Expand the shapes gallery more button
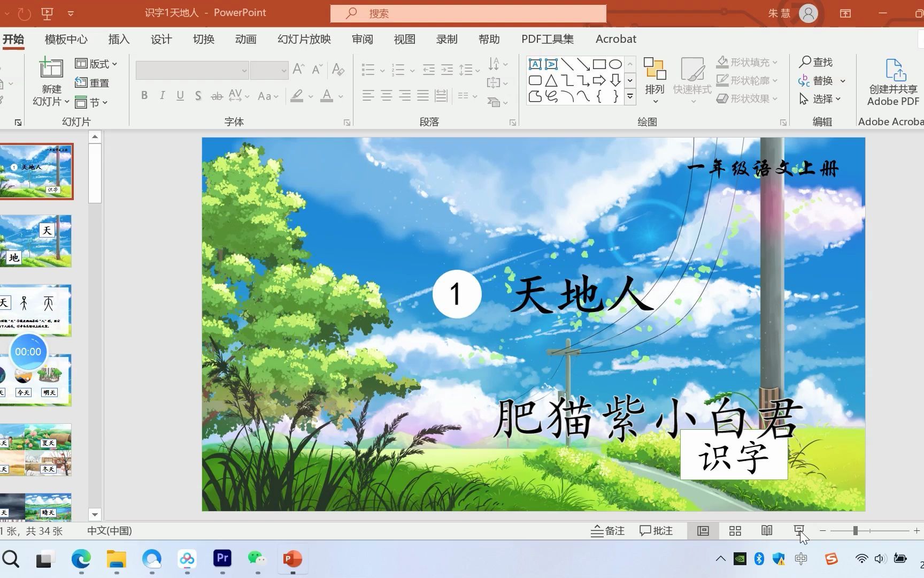 [630, 96]
